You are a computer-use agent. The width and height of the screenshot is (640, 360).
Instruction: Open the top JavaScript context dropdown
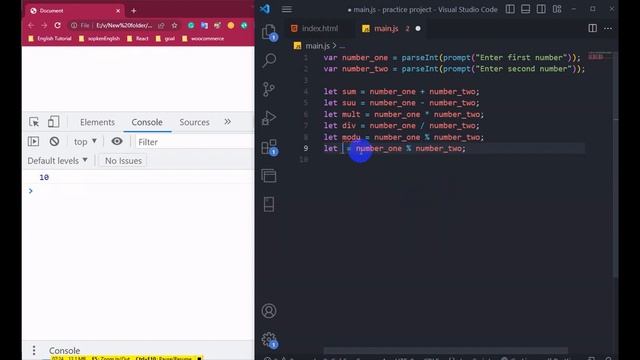[x=85, y=142]
